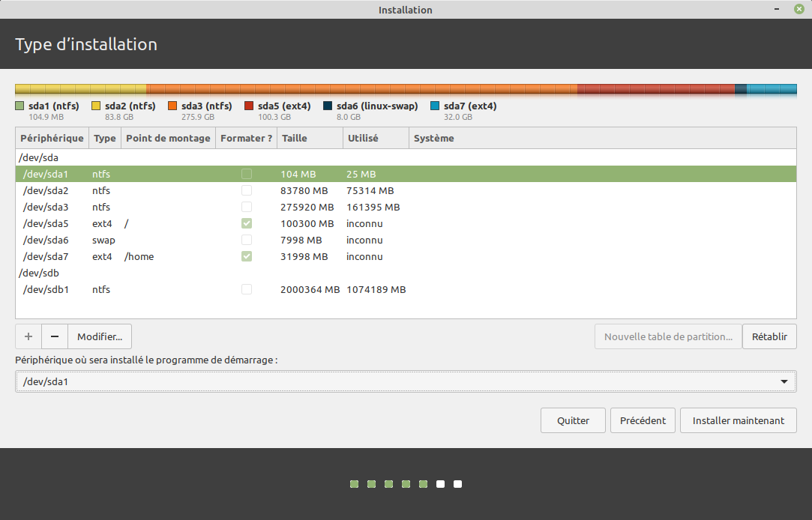The height and width of the screenshot is (520, 812).
Task: Click the red sda5 (ext4) legend square
Action: point(250,106)
